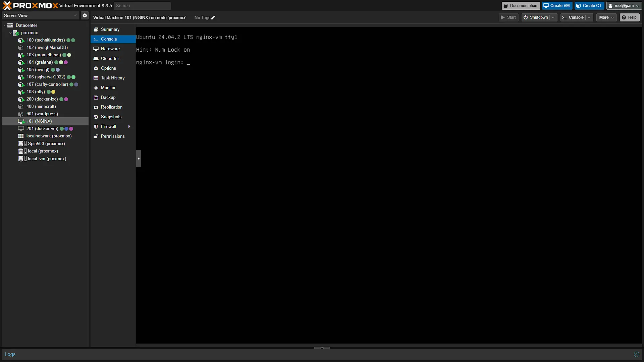Collapse the proxmox node in tree

[x=10, y=33]
